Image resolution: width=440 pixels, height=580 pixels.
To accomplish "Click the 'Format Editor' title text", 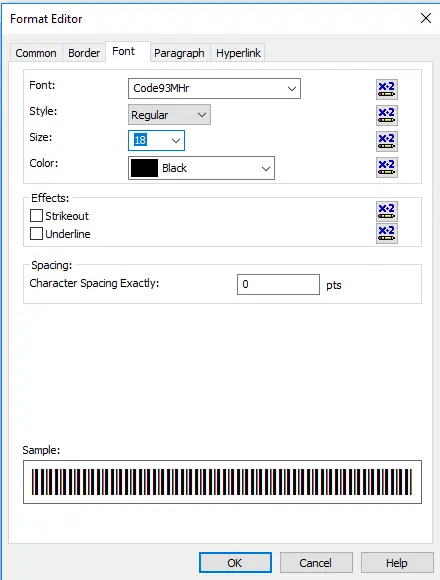I will (x=46, y=19).
